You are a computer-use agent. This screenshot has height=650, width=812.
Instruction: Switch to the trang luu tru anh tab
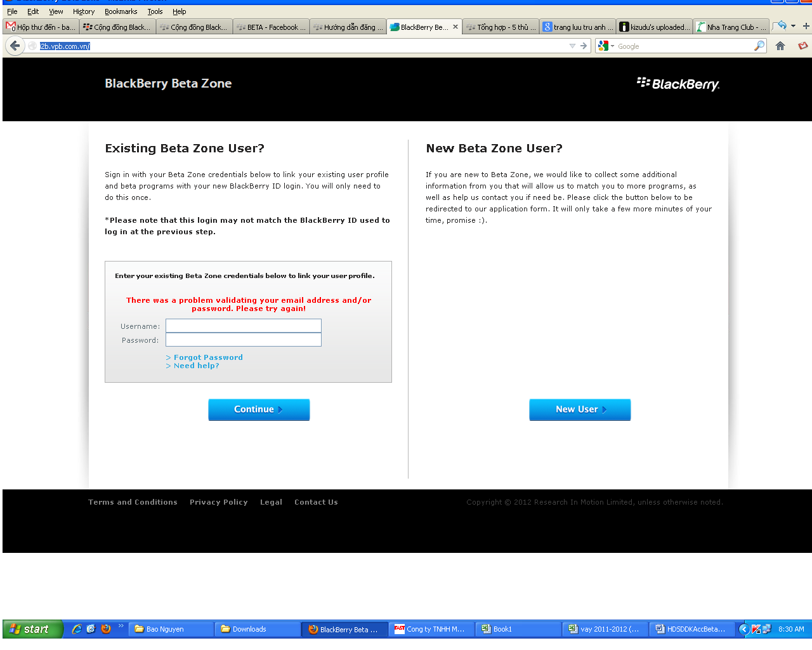pos(578,27)
